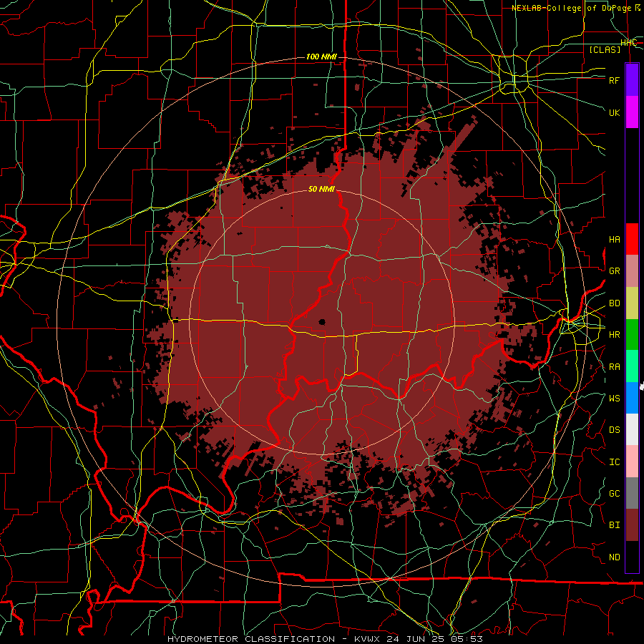Select the IC light pink legend swatch

pyautogui.click(x=632, y=462)
